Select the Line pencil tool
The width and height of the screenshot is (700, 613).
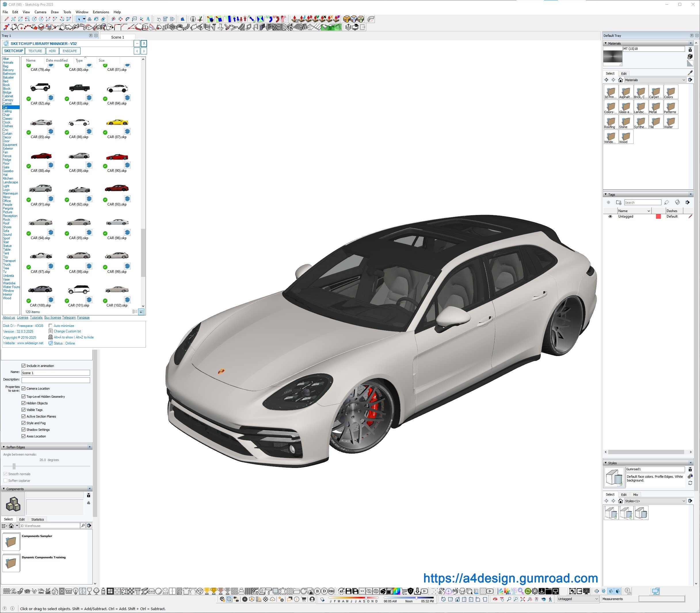point(7,19)
